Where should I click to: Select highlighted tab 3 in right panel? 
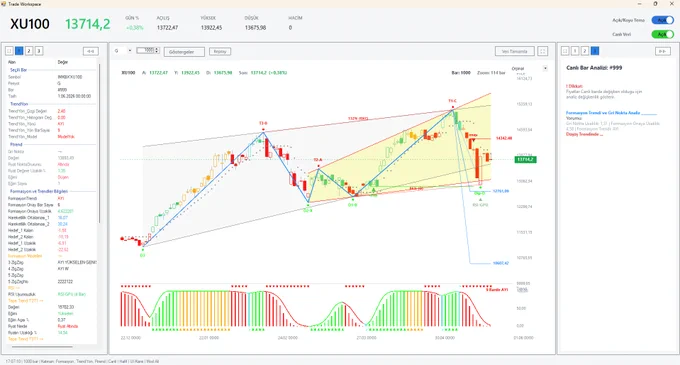(x=595, y=51)
